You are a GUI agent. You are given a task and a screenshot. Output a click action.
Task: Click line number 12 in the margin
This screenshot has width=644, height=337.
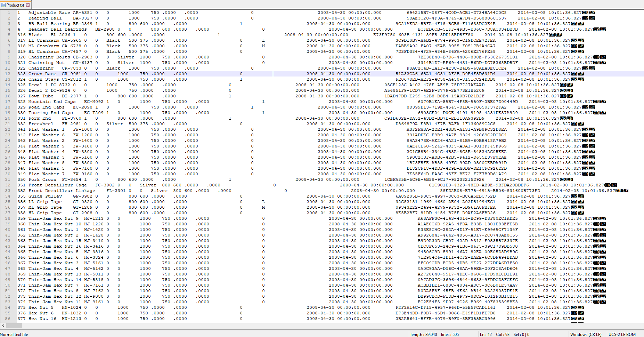coord(8,73)
